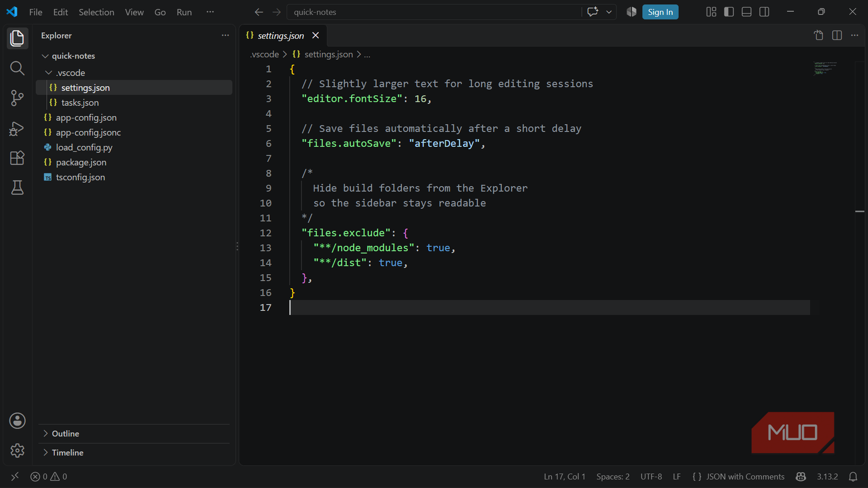The image size is (868, 488).
Task: Toggle the secondary side bar
Action: tap(764, 12)
